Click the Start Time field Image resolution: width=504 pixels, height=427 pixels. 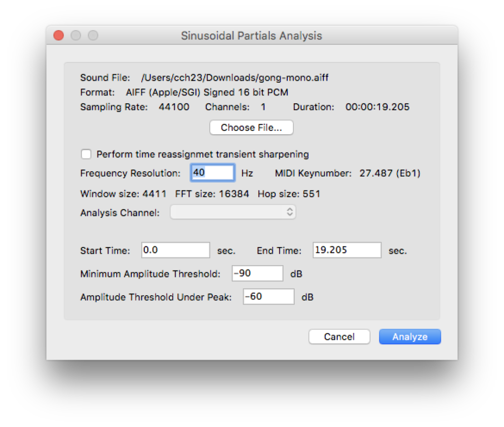click(x=176, y=250)
